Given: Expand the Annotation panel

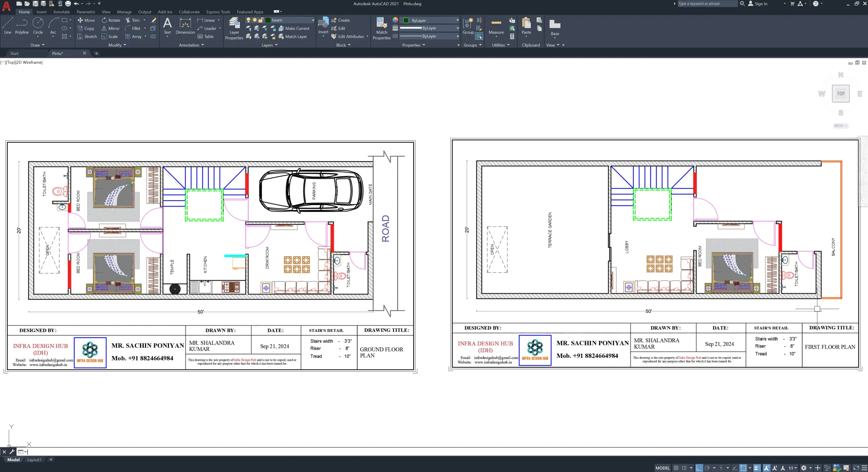Looking at the screenshot, I should pyautogui.click(x=192, y=45).
